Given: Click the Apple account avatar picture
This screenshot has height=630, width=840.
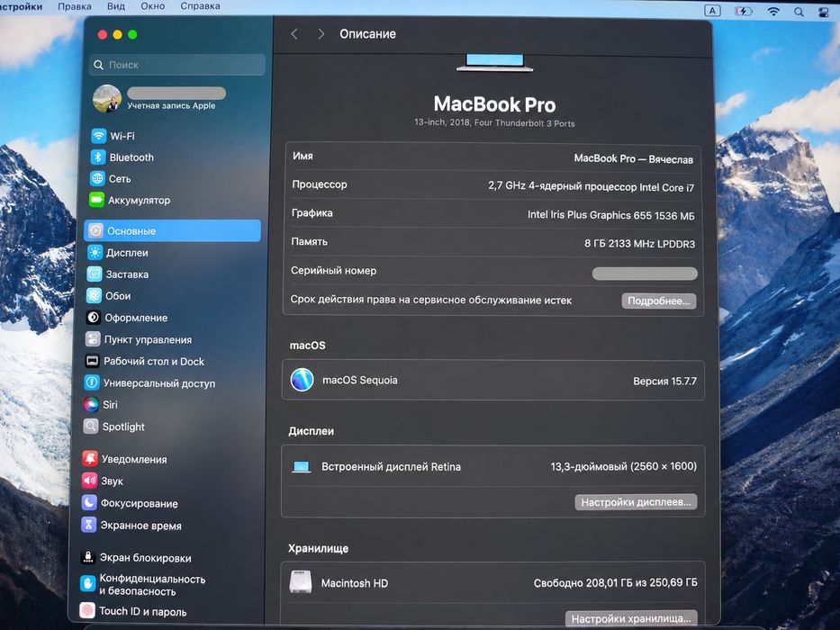Looking at the screenshot, I should click(107, 99).
